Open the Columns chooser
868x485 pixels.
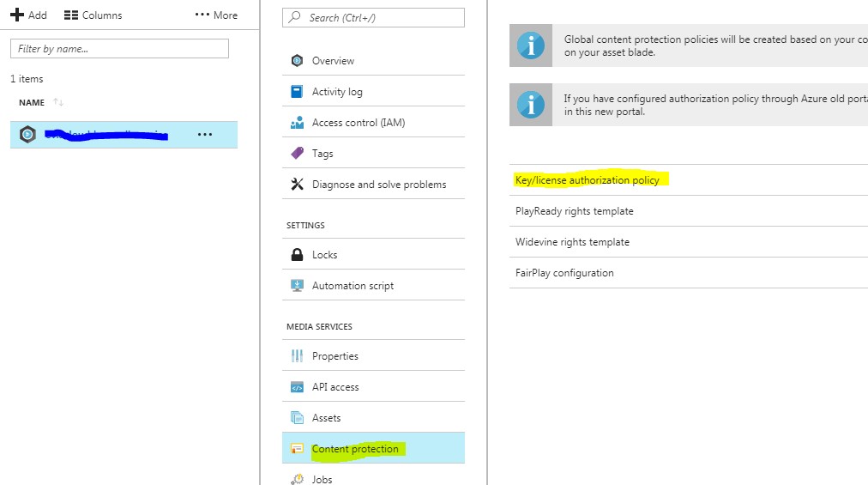tap(93, 15)
